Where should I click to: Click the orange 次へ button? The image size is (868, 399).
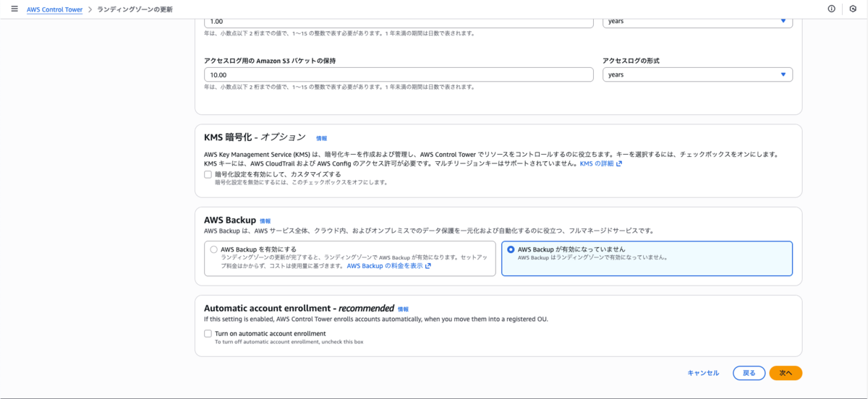click(786, 373)
